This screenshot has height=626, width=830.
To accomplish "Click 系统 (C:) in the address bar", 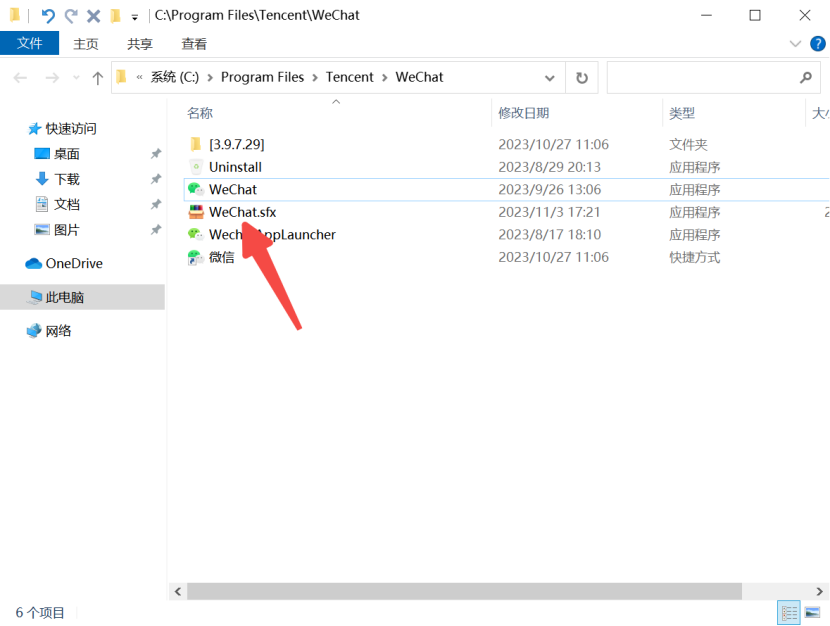I will [x=175, y=77].
